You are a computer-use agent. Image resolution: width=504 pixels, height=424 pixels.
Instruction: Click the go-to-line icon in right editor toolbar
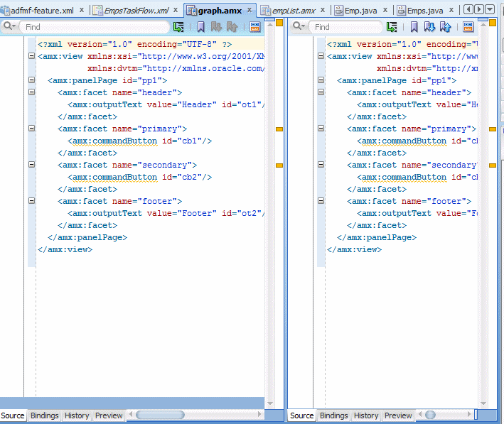[392, 27]
